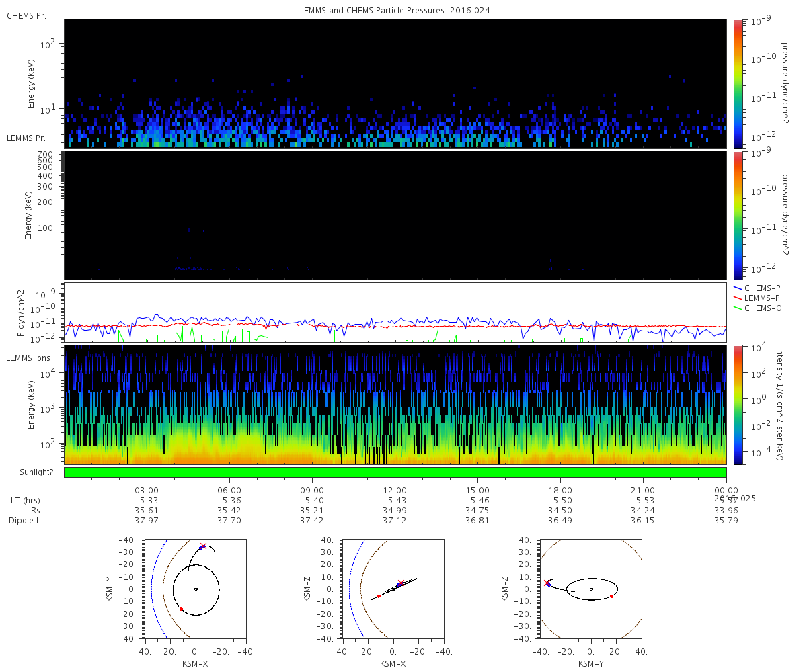The width and height of the screenshot is (807, 672).
Task: Click the green Sunlight indicator bar
Action: 395,472
